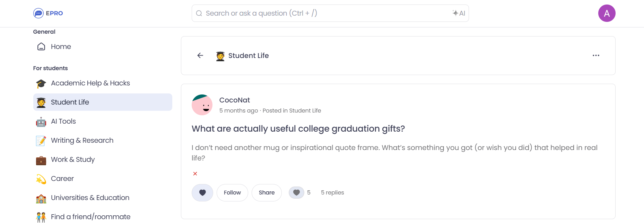Click the red X below the post text

click(195, 174)
